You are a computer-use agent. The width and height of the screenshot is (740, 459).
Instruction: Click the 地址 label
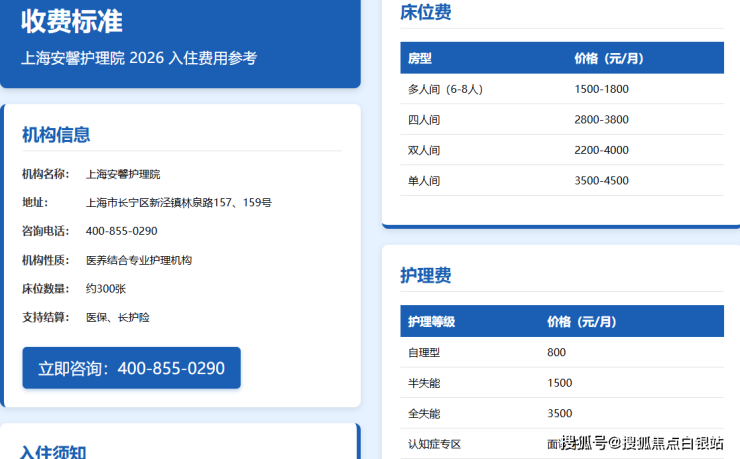(35, 202)
